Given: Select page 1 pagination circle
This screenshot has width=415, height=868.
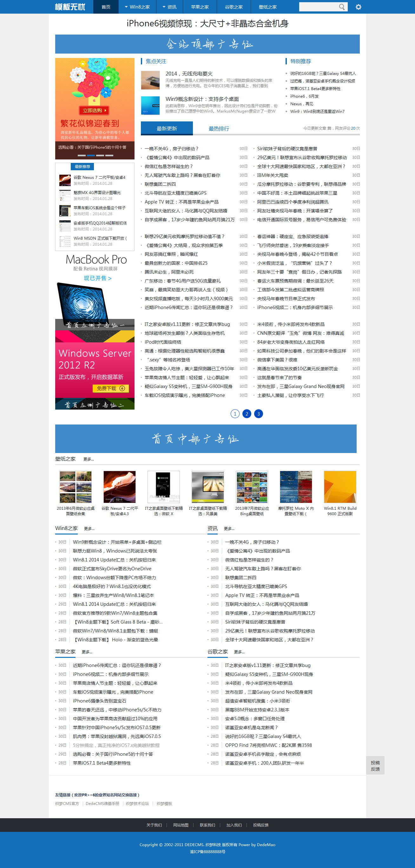Looking at the screenshot, I should (x=235, y=413).
